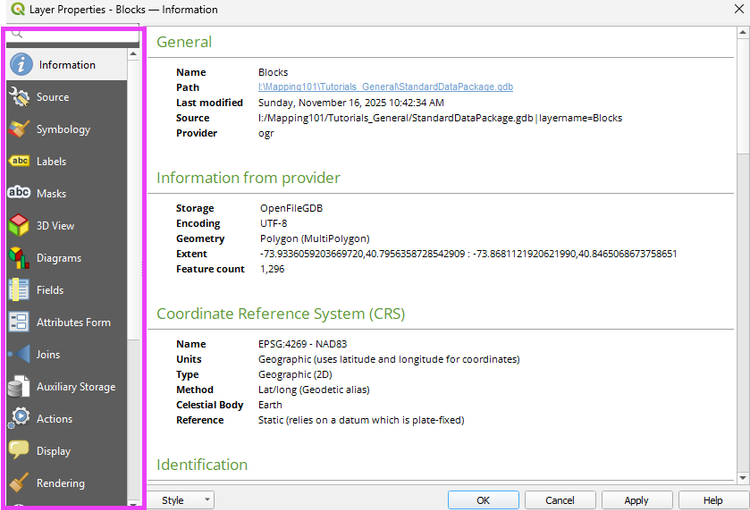Open the Diagrams chart icon
This screenshot has width=750, height=510.
click(x=19, y=258)
